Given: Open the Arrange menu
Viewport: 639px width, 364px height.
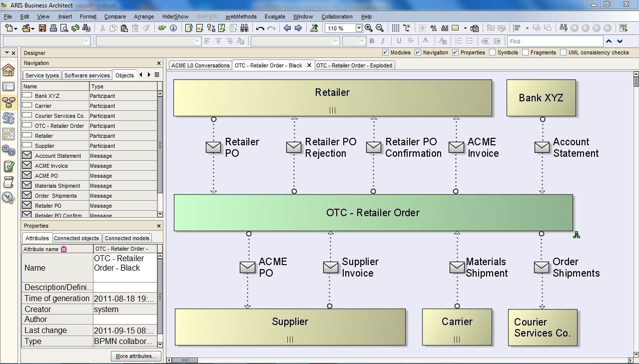Looking at the screenshot, I should click(144, 16).
